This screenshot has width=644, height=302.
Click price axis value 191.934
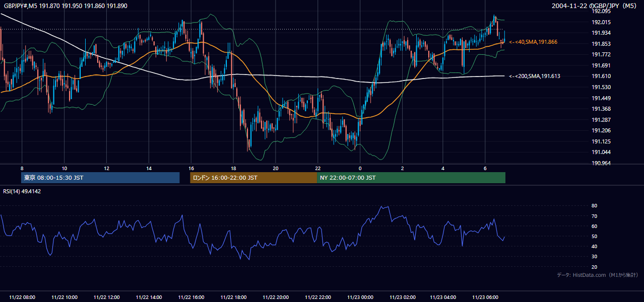coord(601,33)
